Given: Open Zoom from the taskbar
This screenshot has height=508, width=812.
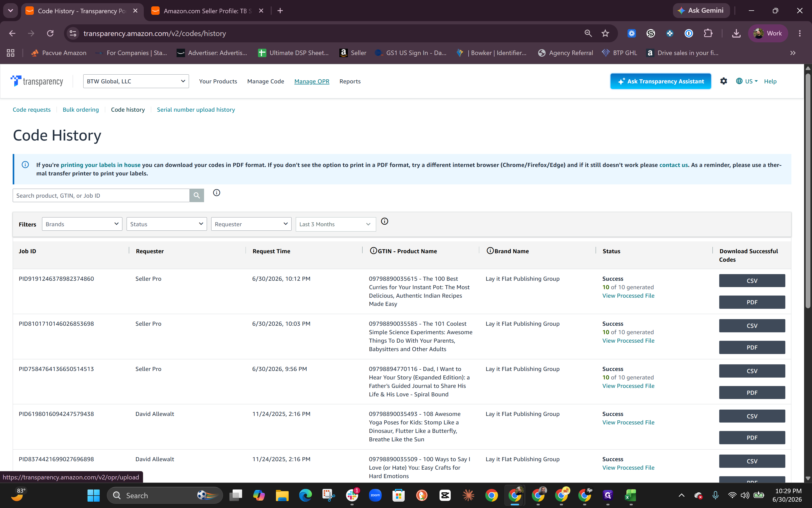Looking at the screenshot, I should 375,495.
